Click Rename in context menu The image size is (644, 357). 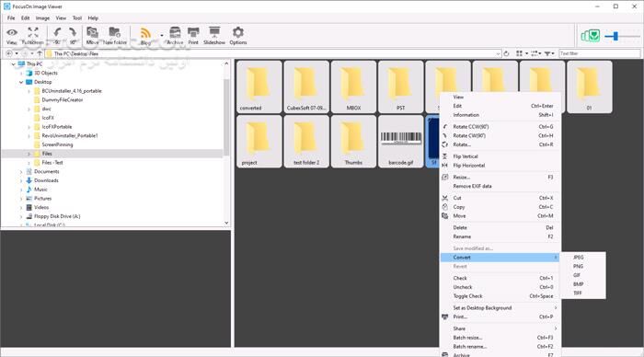[500, 236]
